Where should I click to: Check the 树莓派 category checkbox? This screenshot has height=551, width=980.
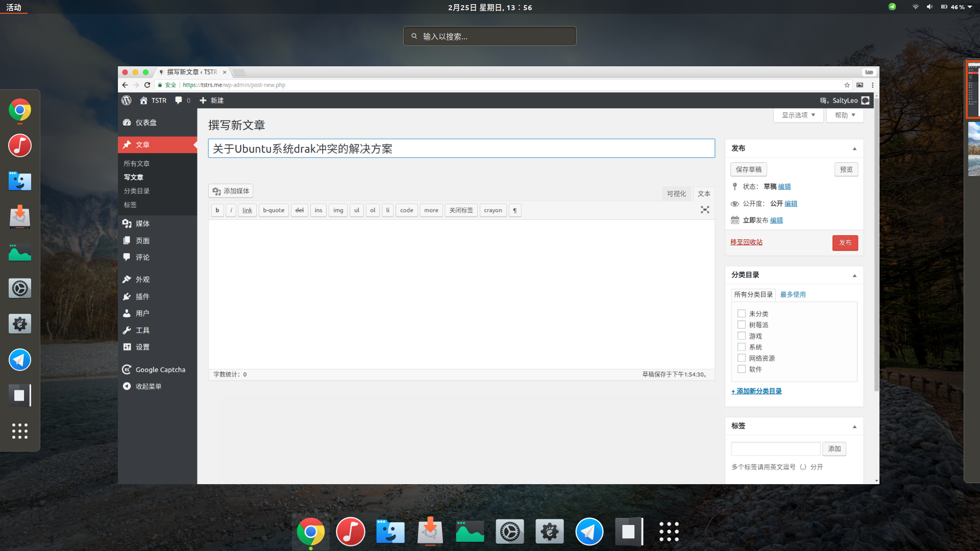pos(742,325)
